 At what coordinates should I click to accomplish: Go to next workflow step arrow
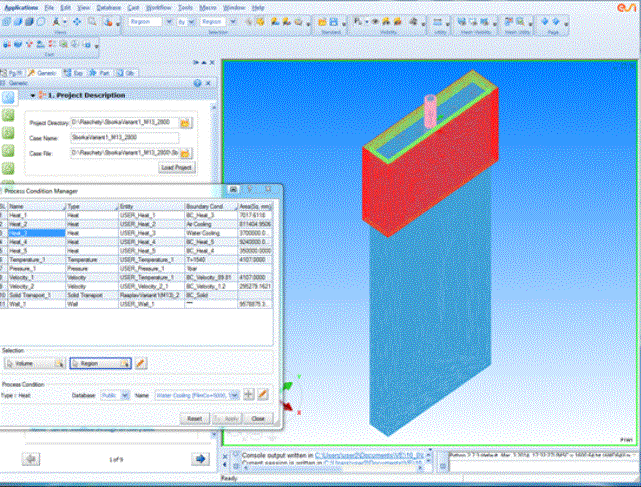(x=200, y=459)
